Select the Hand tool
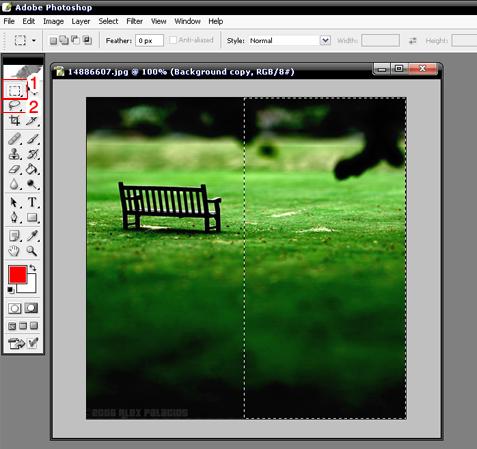The width and height of the screenshot is (477, 449). tap(14, 251)
